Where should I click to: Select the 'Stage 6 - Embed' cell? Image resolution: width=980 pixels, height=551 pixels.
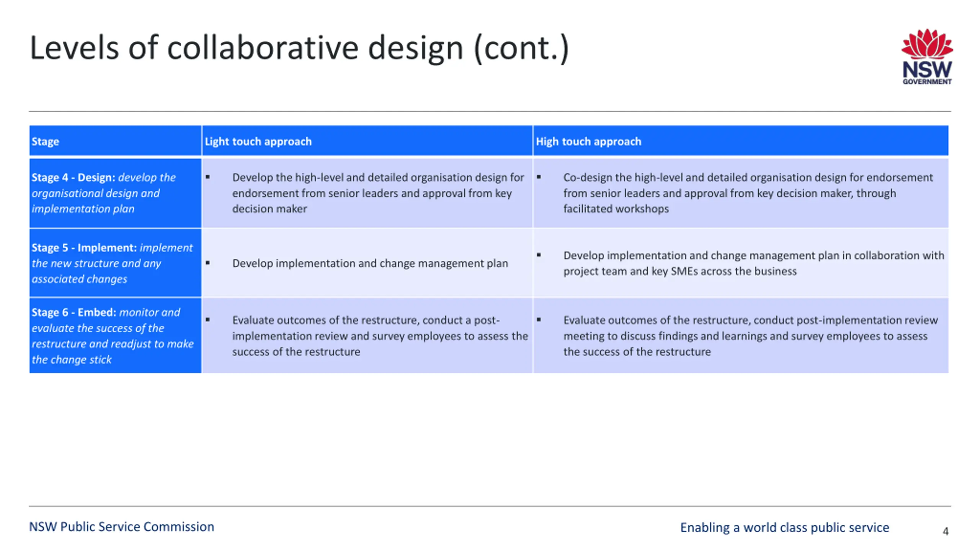click(115, 336)
